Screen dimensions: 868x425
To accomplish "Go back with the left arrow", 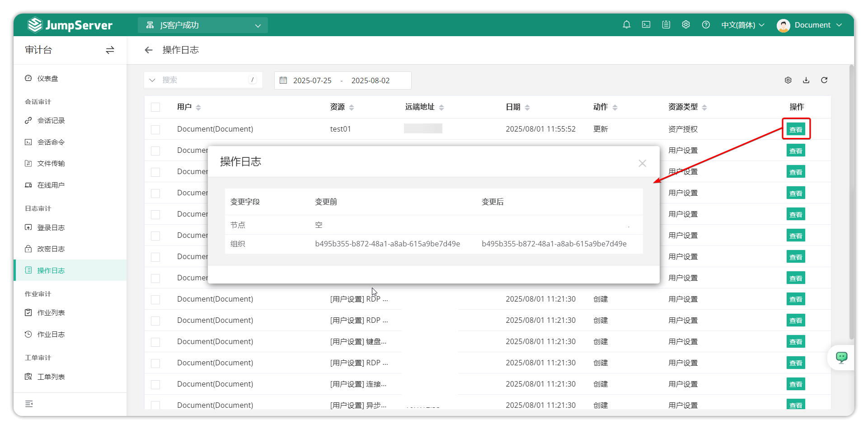I will pos(149,50).
